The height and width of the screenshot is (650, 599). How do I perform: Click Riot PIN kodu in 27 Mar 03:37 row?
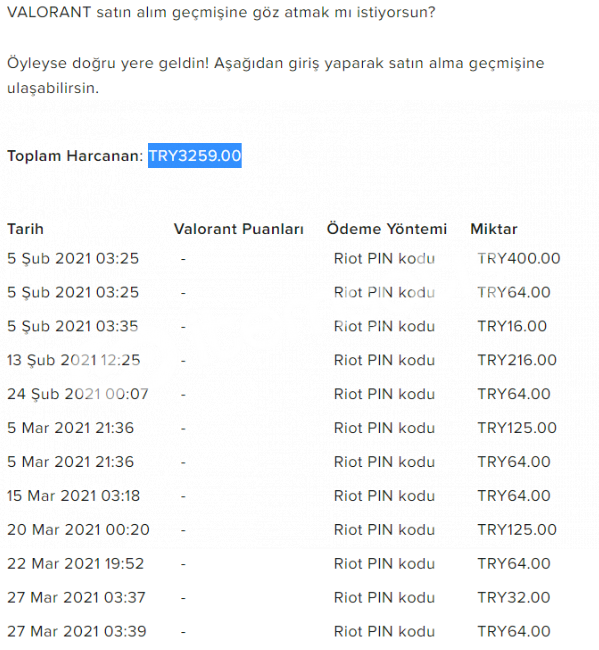(384, 598)
